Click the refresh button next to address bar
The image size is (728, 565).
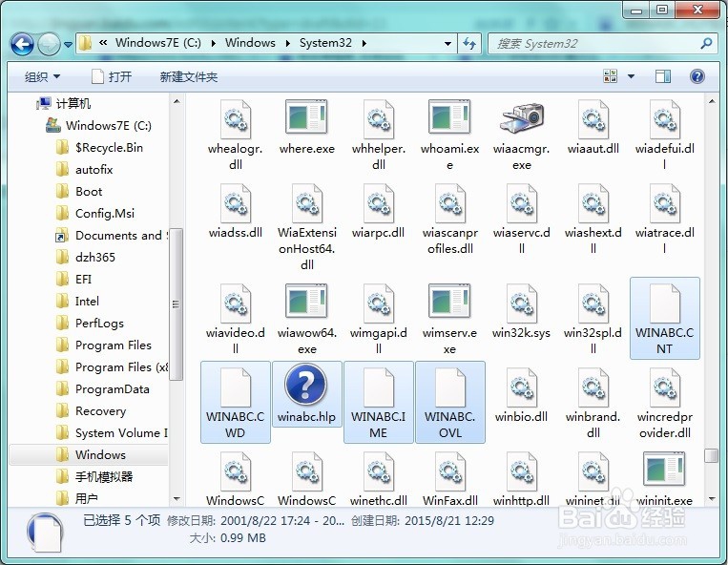(469, 44)
